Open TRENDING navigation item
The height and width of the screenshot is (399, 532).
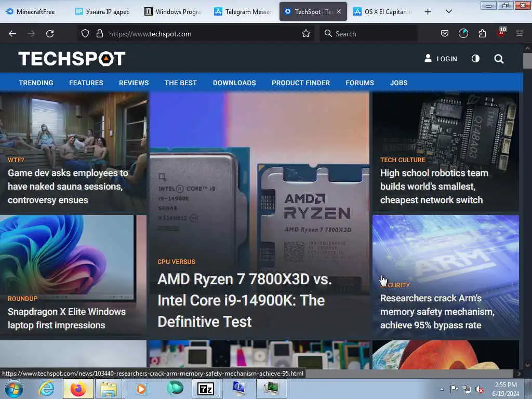pyautogui.click(x=36, y=83)
